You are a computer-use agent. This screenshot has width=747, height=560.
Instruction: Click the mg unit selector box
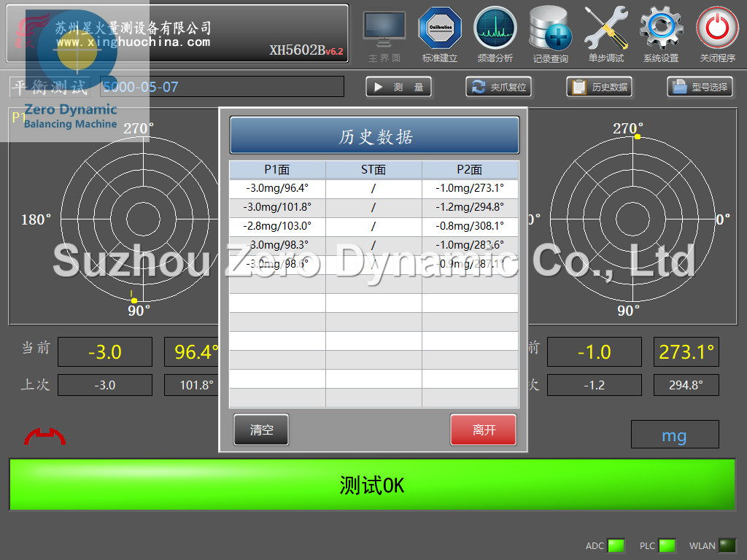point(675,435)
